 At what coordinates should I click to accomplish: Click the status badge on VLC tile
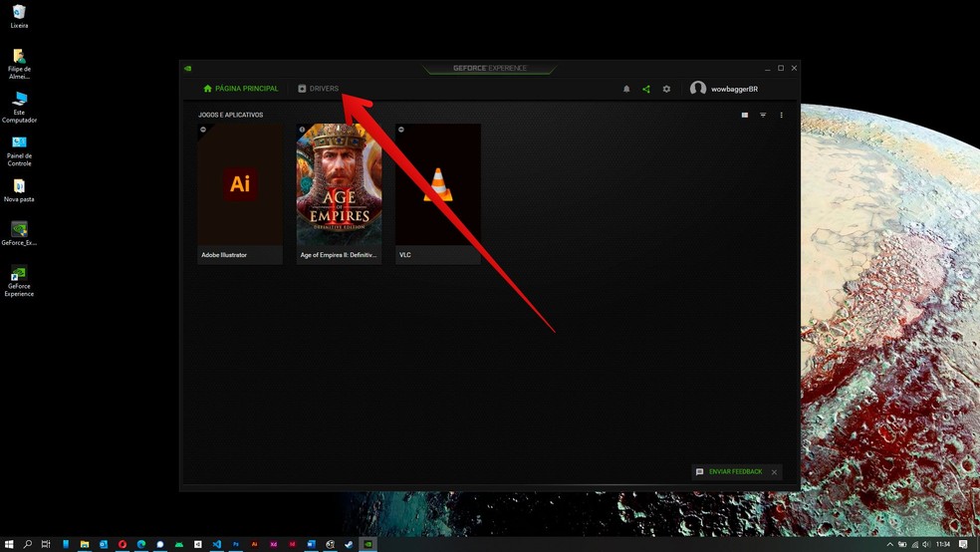(x=401, y=130)
